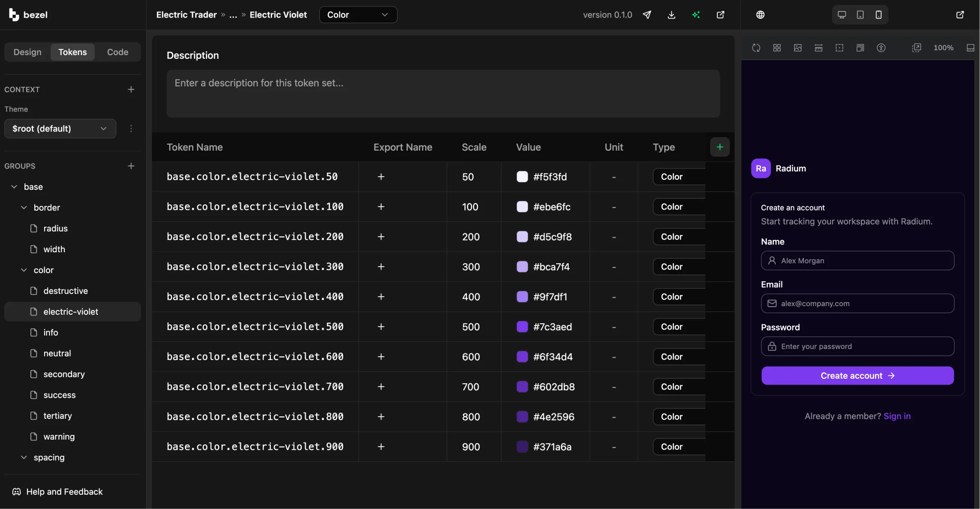Image resolution: width=980 pixels, height=509 pixels.
Task: Click the accessibility icon in preview toolbar
Action: pos(881,48)
